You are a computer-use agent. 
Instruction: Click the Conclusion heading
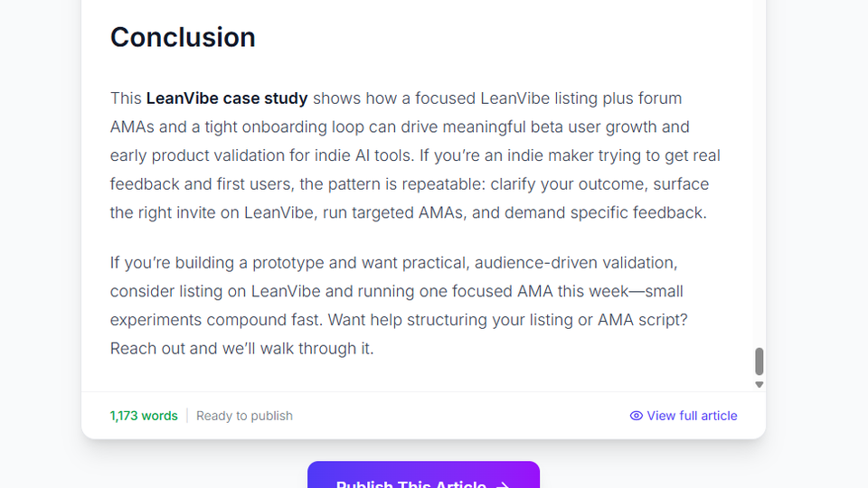pos(183,37)
